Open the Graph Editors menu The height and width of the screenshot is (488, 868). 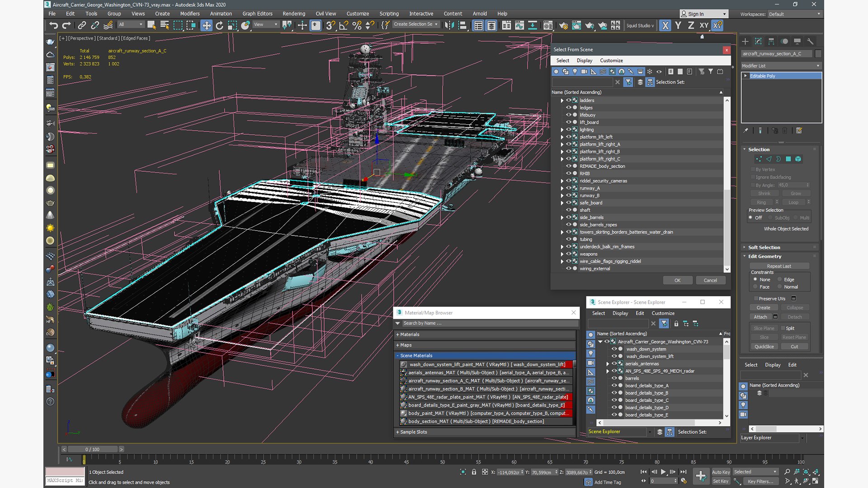(257, 14)
